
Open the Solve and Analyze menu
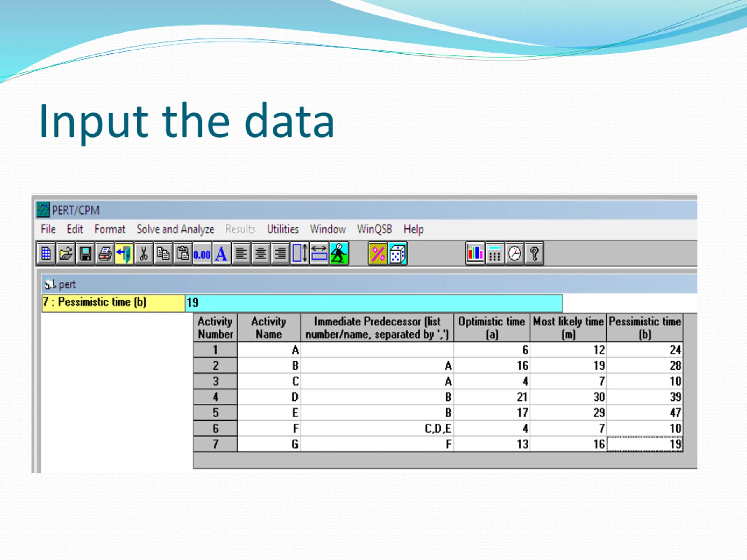(x=175, y=229)
